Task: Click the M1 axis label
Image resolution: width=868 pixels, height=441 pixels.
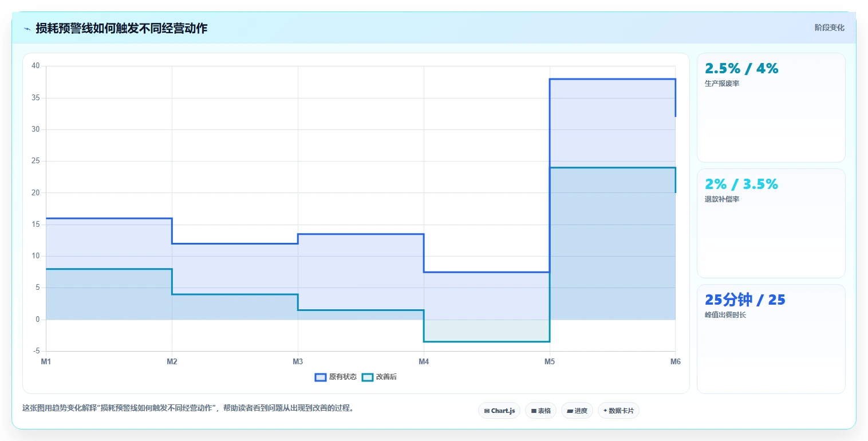Action: 46,361
